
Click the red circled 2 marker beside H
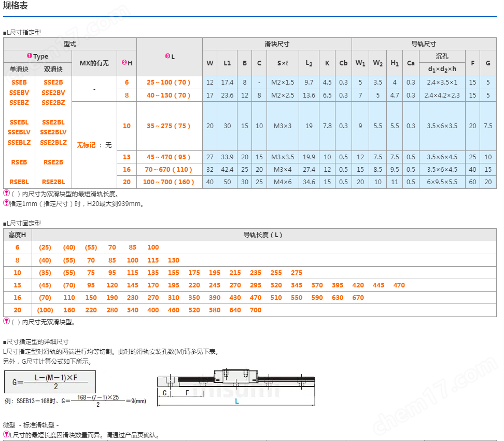124,62
